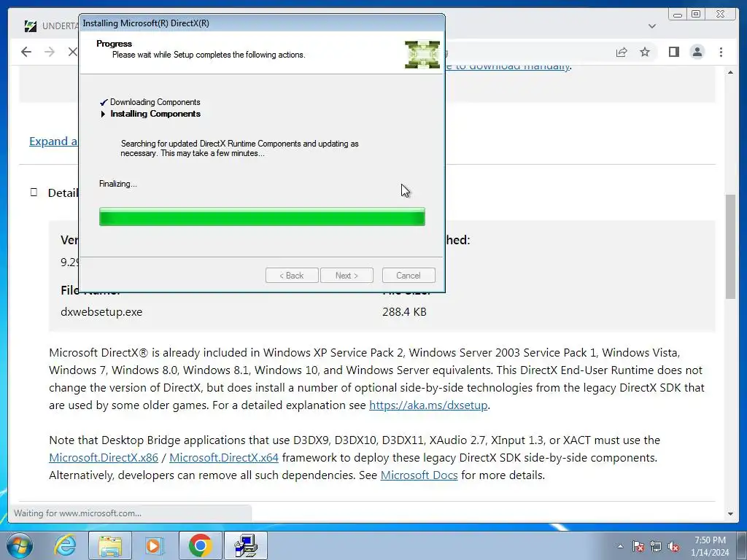Screen dimensions: 747x560
Task: Select the dxwebsetup.exe file name text
Action: click(x=101, y=312)
